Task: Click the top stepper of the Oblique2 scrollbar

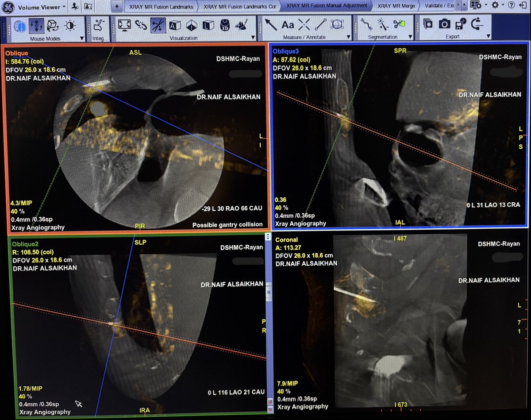Action: pyautogui.click(x=268, y=236)
